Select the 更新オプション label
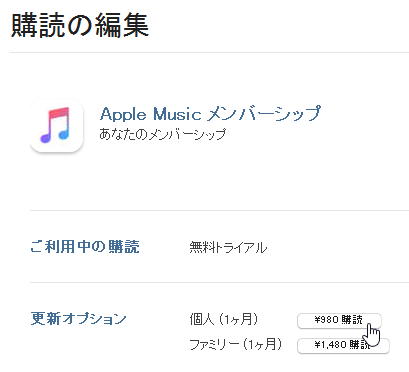The image size is (409, 372). (x=78, y=319)
